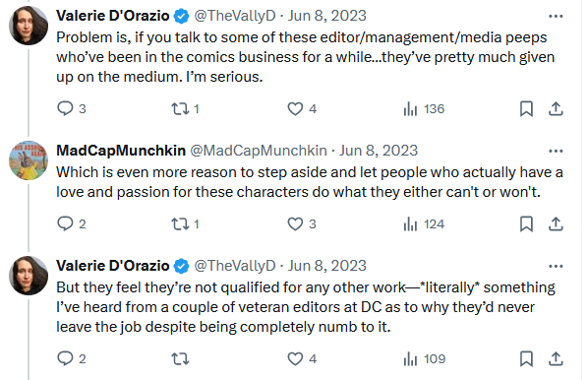The height and width of the screenshot is (380, 588).
Task: Open more options on MadCapMunchkin's tweet
Action: [556, 151]
